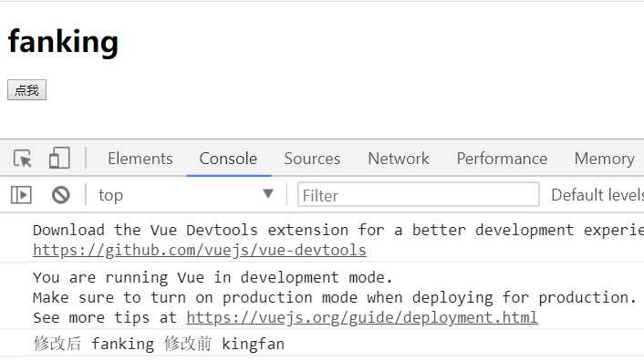
Task: Open the top context dropdown
Action: [x=186, y=195]
